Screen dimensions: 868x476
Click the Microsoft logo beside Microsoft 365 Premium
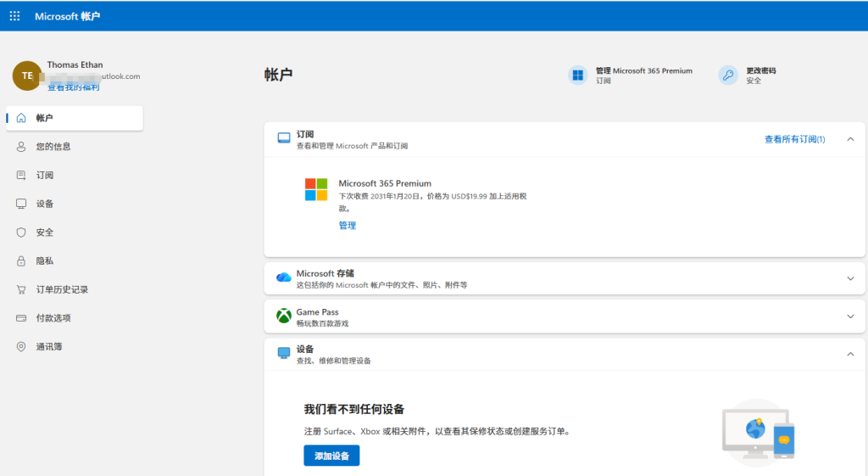point(316,189)
